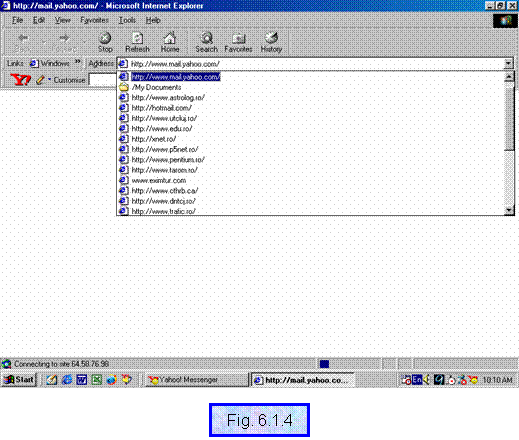Switch to Yahoo! Messenger taskbar button
519x440 pixels.
(x=197, y=380)
